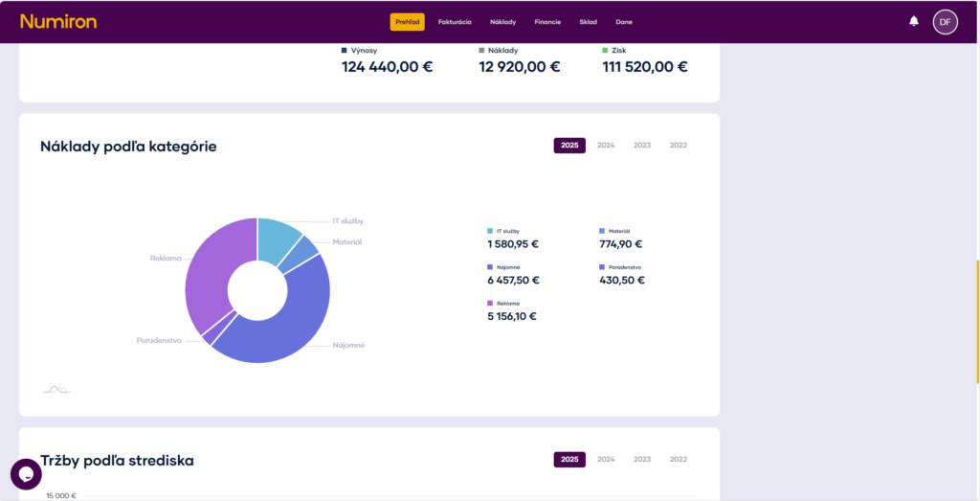Viewport: 980px width, 501px height.
Task: Toggle the IT služby series in the legend
Action: [x=507, y=231]
